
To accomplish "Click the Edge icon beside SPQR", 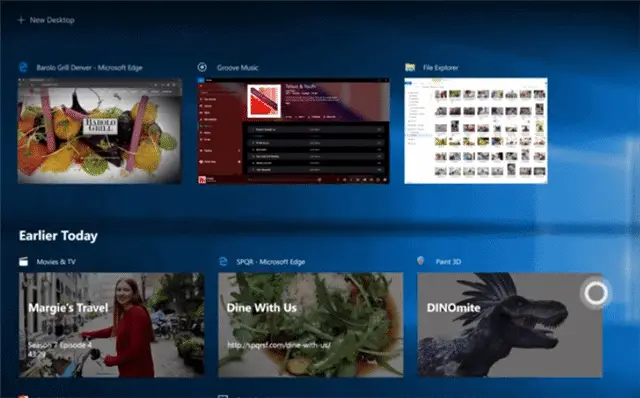I will pyautogui.click(x=223, y=262).
